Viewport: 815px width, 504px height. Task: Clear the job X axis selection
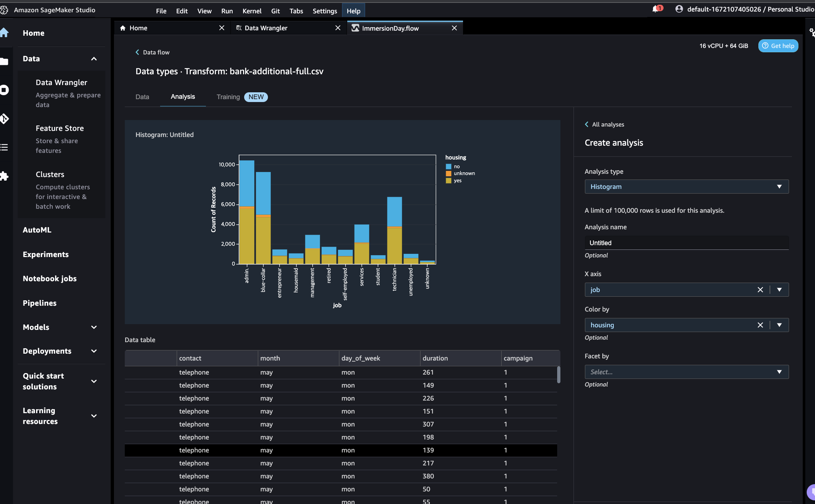click(x=760, y=290)
